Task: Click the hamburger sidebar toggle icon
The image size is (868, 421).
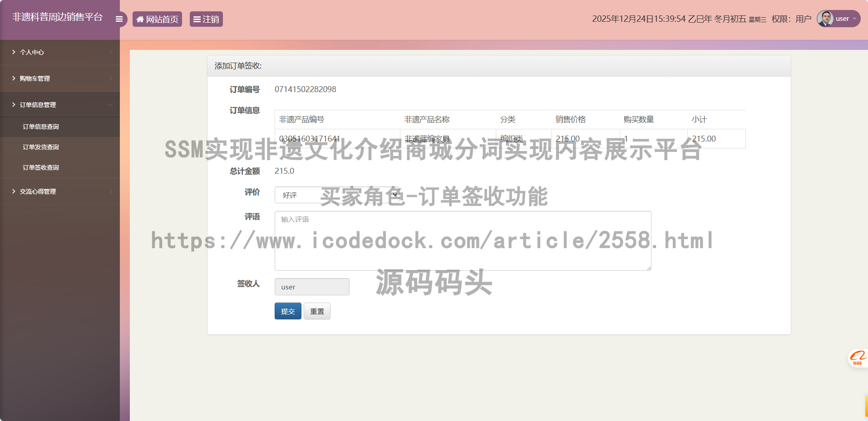Action: point(119,19)
